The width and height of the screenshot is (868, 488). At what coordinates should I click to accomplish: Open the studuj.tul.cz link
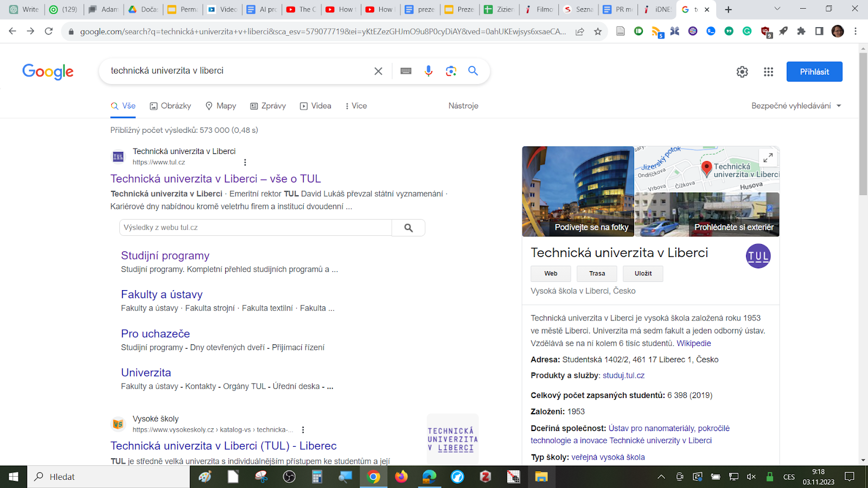623,375
